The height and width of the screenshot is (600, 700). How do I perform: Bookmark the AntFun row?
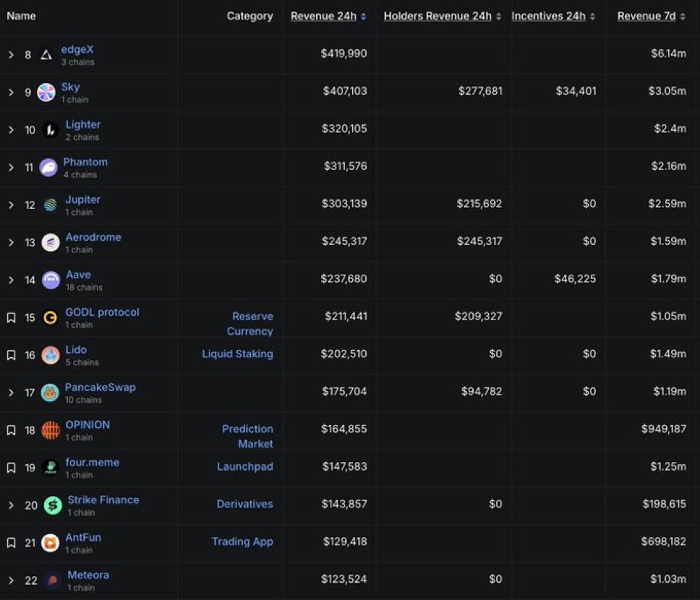tap(11, 542)
